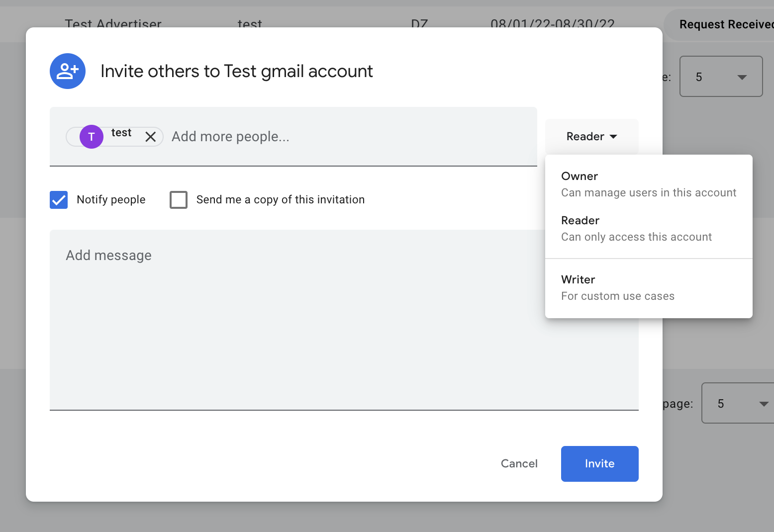Click the dropdown arrow on page size 5

pyautogui.click(x=742, y=77)
